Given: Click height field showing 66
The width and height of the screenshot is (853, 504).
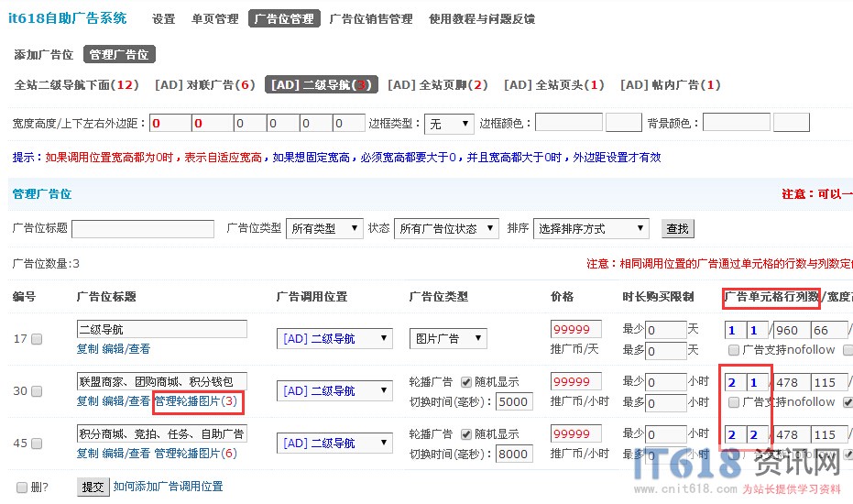Looking at the screenshot, I should tap(829, 331).
